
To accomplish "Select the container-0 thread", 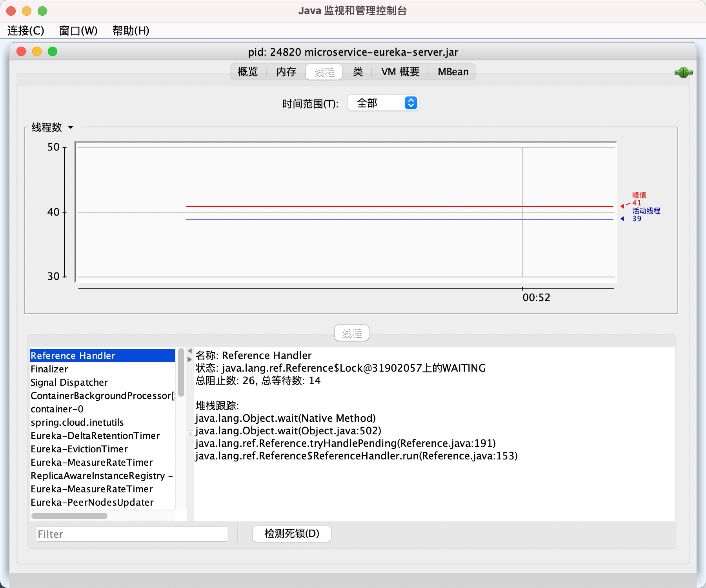I will pos(102,409).
